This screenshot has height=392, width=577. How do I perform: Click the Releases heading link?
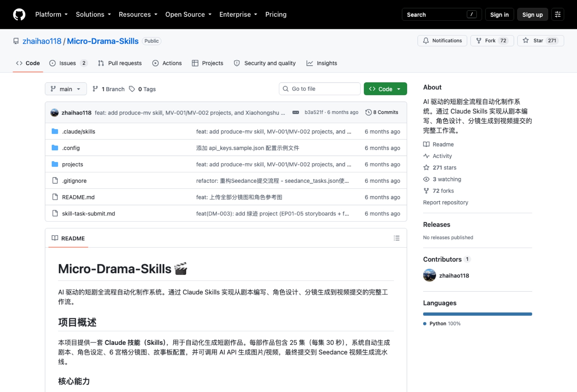[x=437, y=225]
